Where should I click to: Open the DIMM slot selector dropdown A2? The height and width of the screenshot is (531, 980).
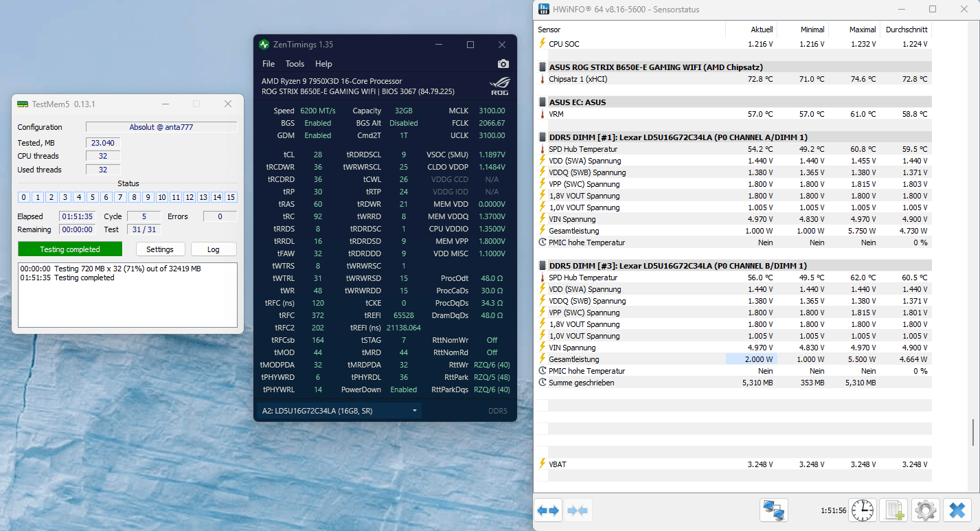[x=339, y=411]
